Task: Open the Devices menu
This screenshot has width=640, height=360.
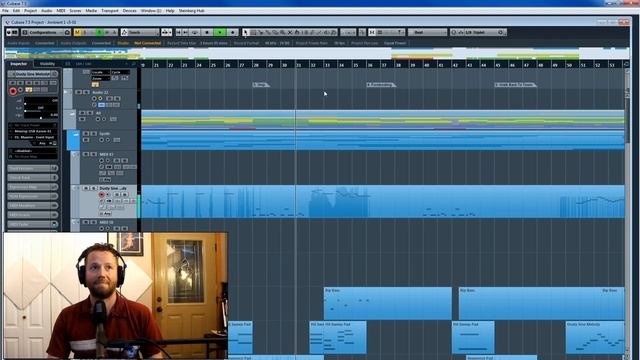Action: (129, 11)
